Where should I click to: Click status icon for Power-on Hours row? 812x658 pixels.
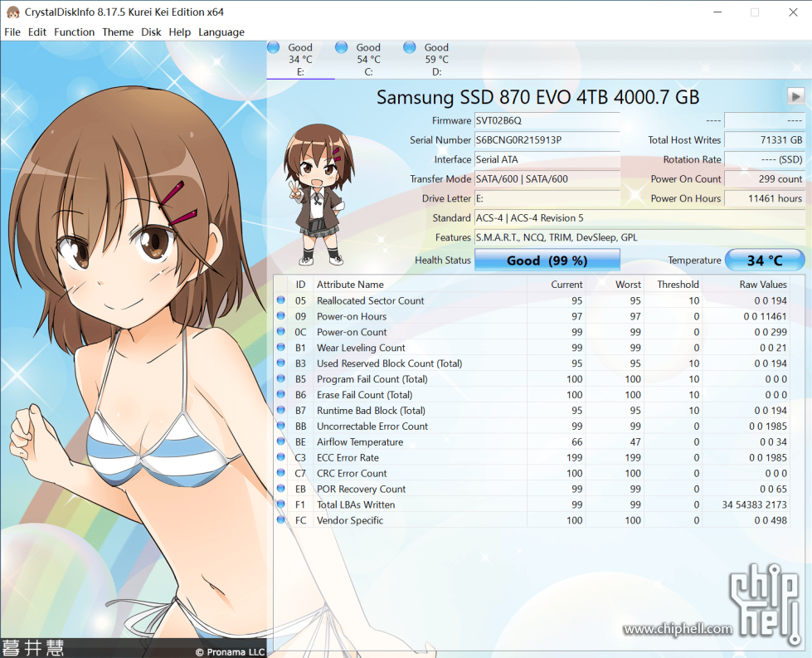[280, 315]
